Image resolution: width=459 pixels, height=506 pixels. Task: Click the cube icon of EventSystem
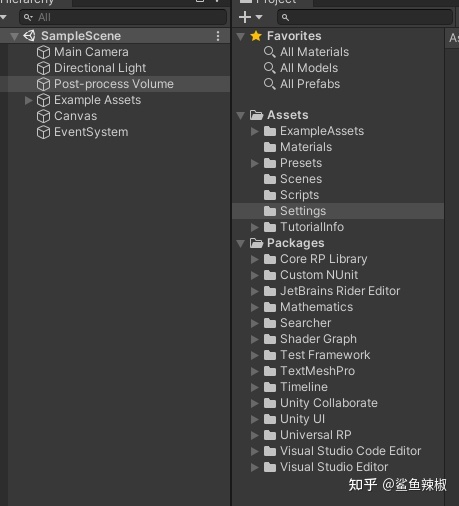tap(43, 132)
